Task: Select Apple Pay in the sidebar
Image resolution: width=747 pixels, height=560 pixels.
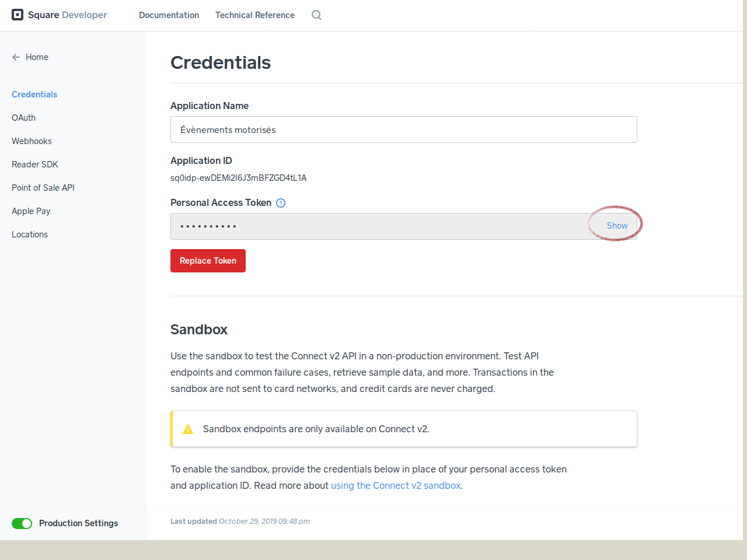Action: tap(31, 211)
